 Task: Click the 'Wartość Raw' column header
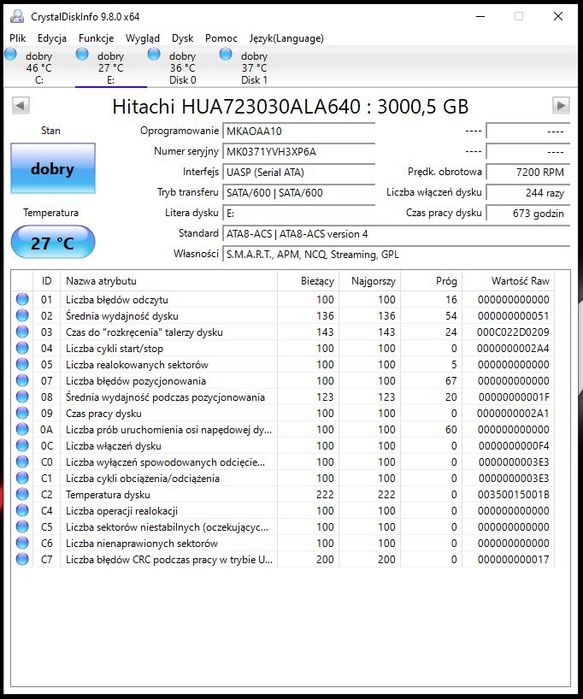coord(508,281)
